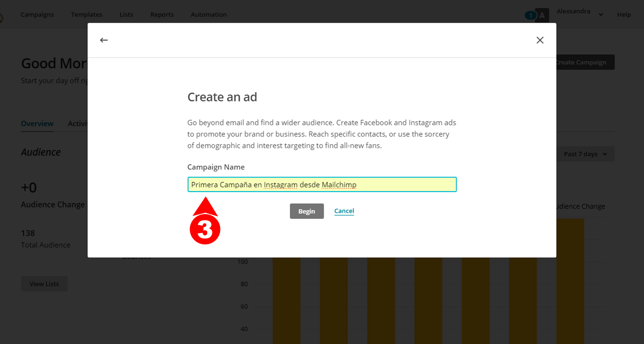
Task: Open the Lists menu
Action: point(126,15)
